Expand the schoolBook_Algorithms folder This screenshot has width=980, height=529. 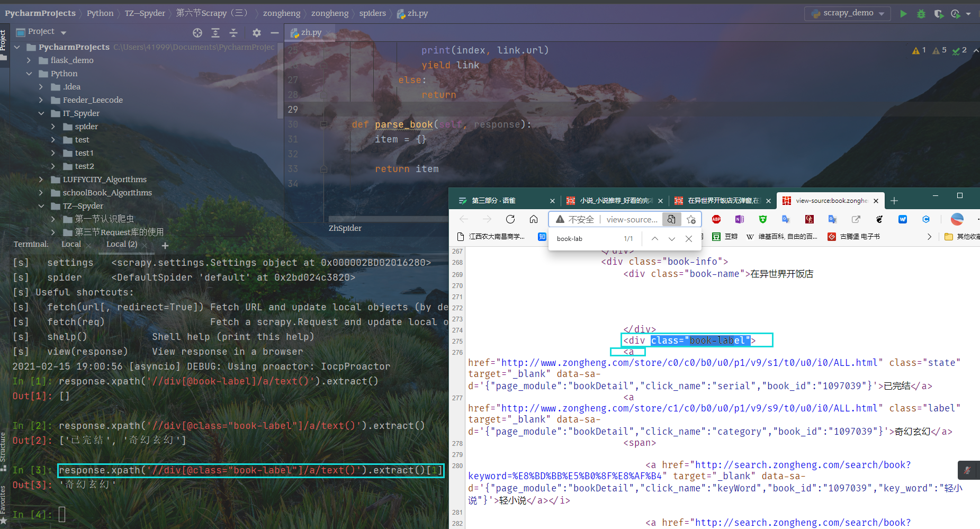click(x=41, y=193)
